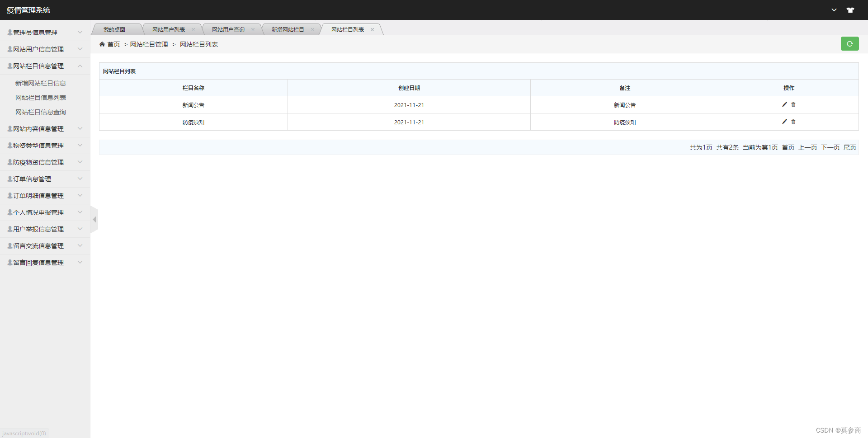
Task: Expand 留言交流信息管理 menu
Action: (45, 246)
